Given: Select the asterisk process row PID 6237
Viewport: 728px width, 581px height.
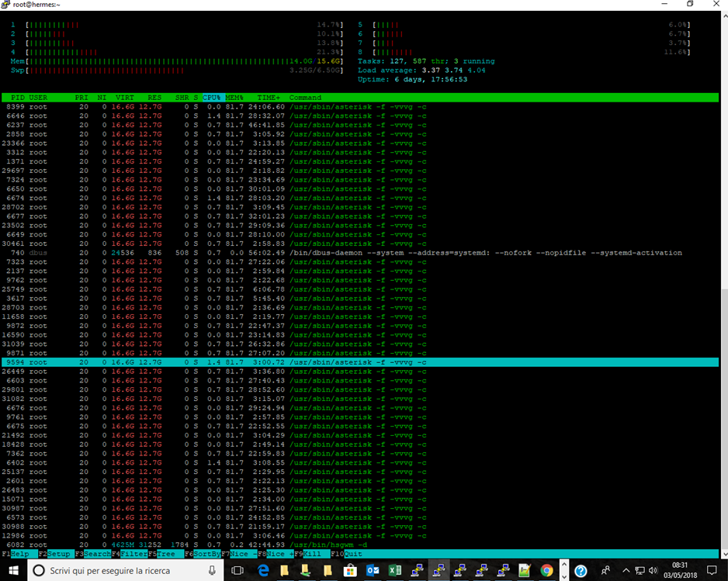Looking at the screenshot, I should coord(360,125).
